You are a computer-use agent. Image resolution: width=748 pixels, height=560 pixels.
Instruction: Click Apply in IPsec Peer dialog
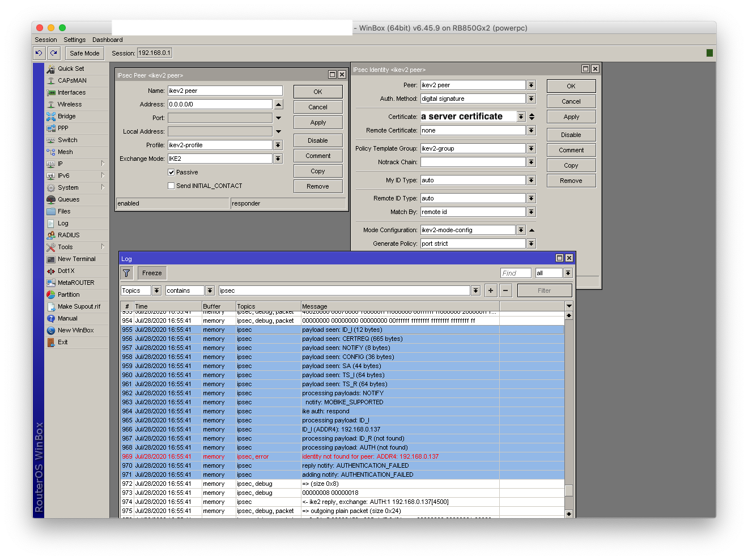318,122
